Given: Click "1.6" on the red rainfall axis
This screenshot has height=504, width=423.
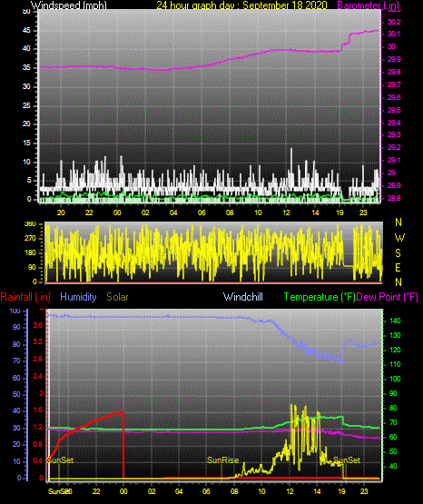Looking at the screenshot, I should (37, 410).
